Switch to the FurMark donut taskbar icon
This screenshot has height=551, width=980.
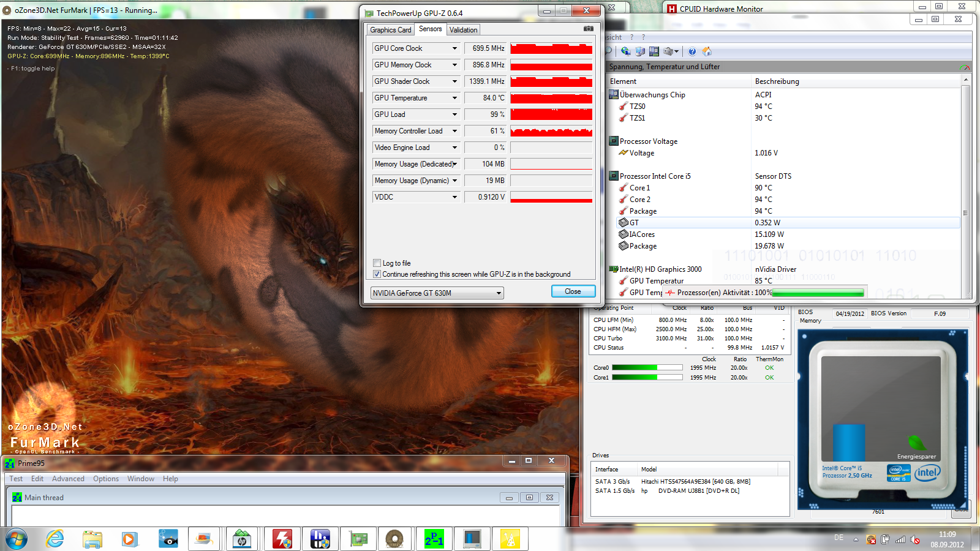395,539
